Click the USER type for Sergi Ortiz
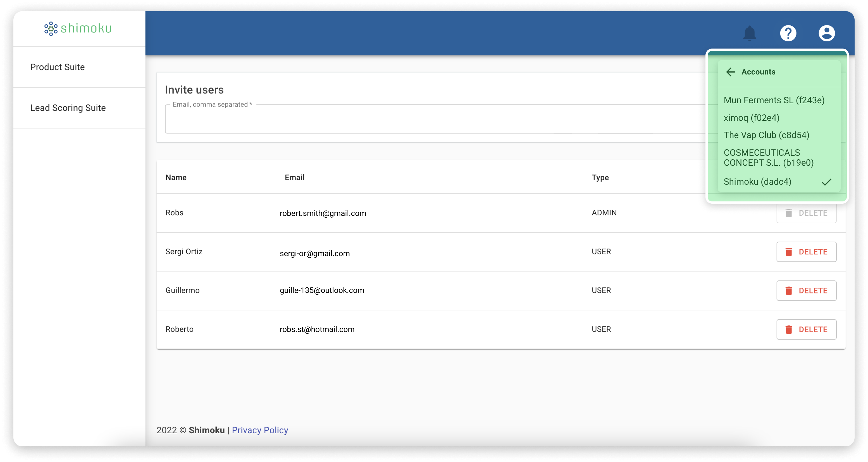 601,251
